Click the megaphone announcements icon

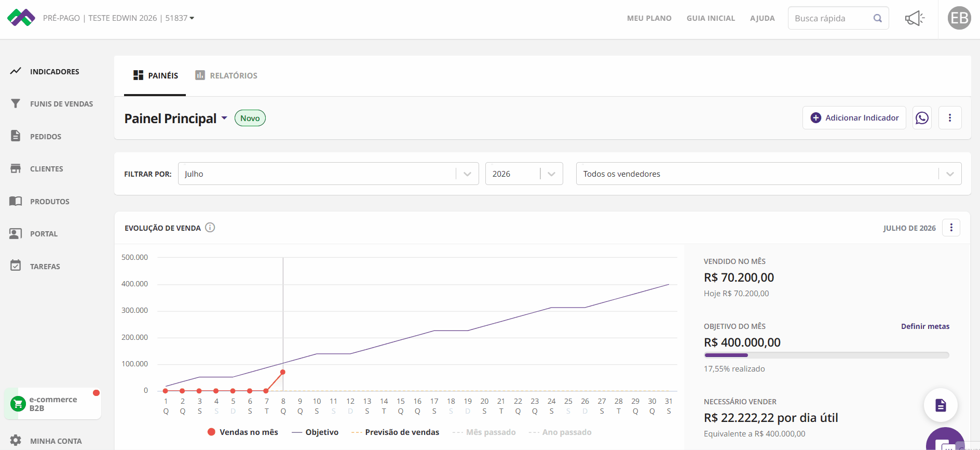[x=915, y=18]
